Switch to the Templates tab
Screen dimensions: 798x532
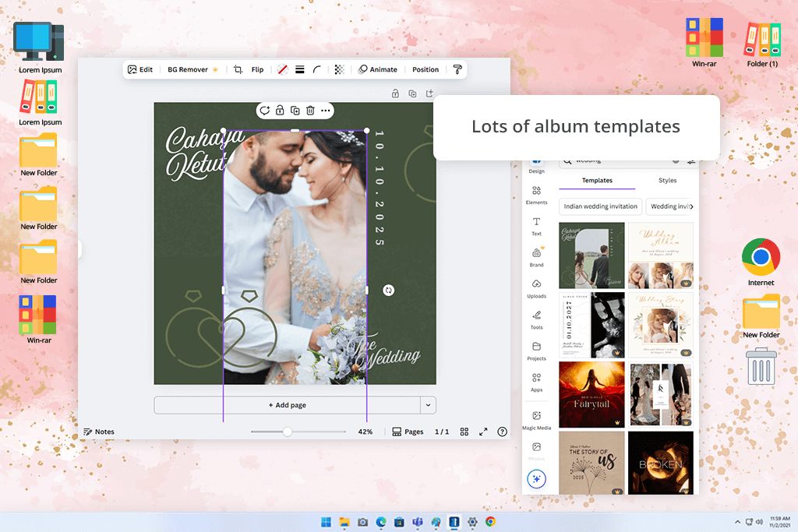coord(597,181)
